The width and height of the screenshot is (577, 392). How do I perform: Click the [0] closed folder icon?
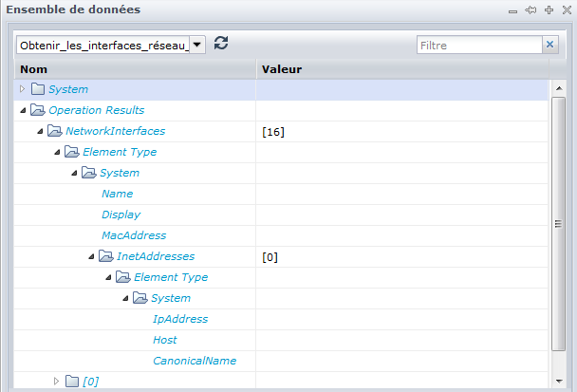coord(72,382)
